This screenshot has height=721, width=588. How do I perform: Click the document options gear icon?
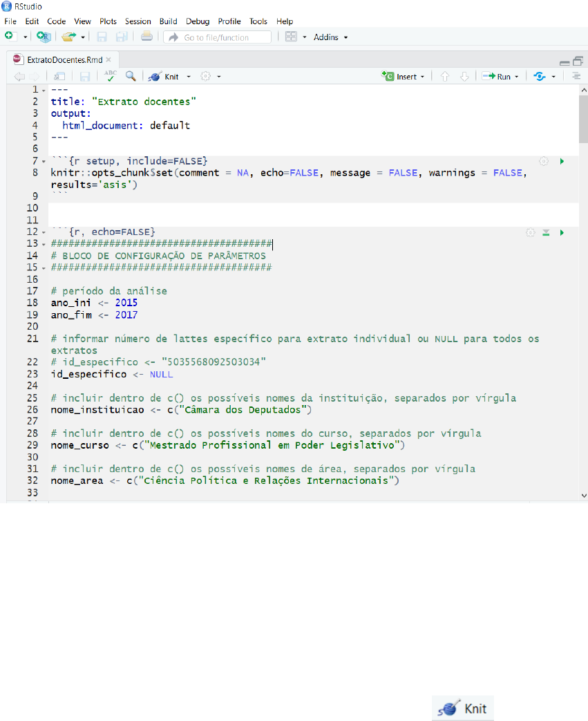click(x=205, y=76)
